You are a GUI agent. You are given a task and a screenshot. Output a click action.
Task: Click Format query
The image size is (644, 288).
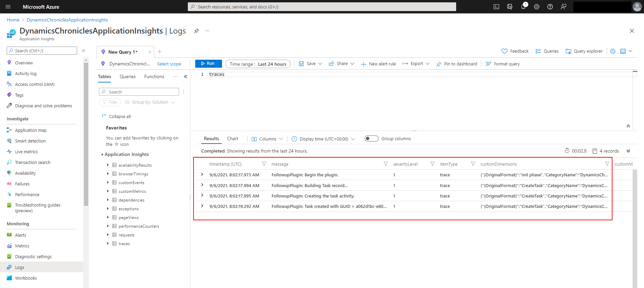pyautogui.click(x=502, y=64)
